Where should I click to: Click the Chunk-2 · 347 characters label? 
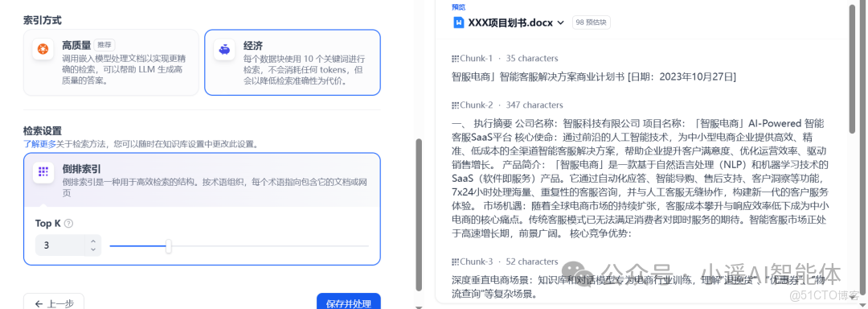tap(511, 105)
